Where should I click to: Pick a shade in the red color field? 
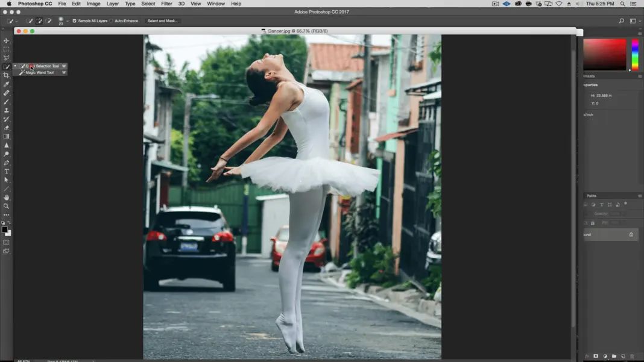[x=605, y=55]
